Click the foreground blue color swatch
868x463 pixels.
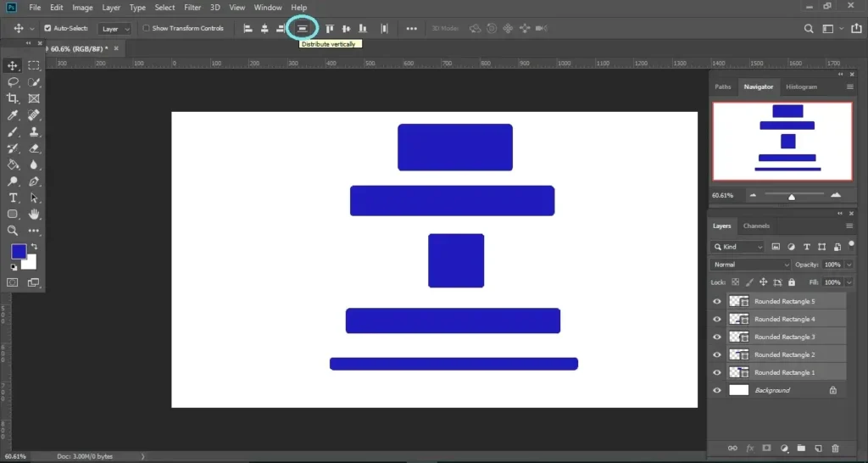19,252
